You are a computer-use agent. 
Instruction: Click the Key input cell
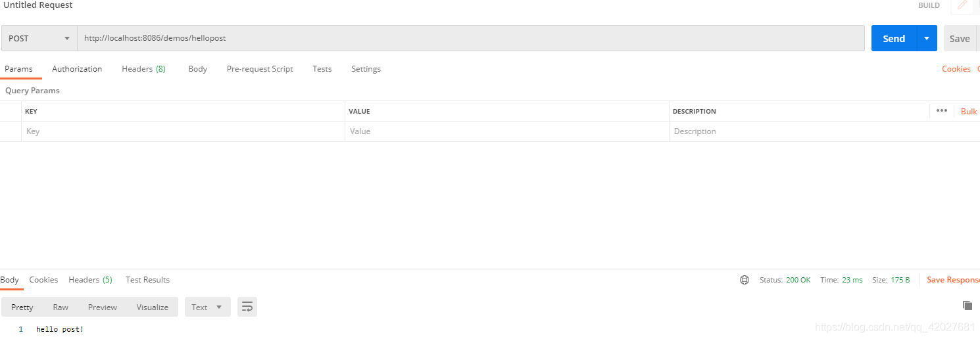[x=183, y=131]
